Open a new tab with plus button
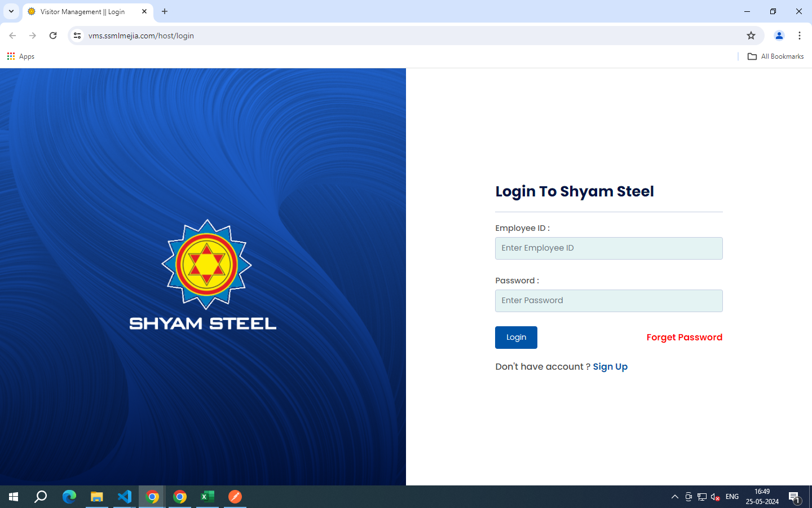The height and width of the screenshot is (508, 812). click(x=165, y=11)
